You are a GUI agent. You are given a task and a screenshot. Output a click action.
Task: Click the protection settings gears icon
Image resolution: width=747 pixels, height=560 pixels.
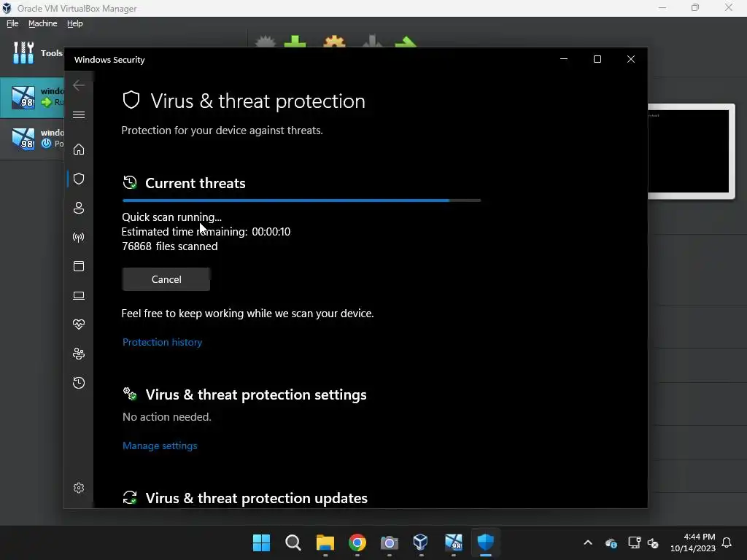click(130, 394)
